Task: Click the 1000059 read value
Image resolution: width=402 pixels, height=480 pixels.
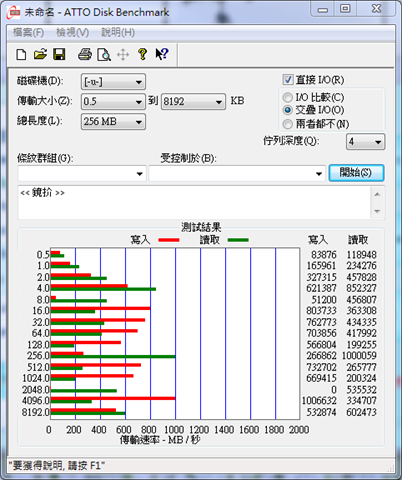Action: pyautogui.click(x=359, y=356)
